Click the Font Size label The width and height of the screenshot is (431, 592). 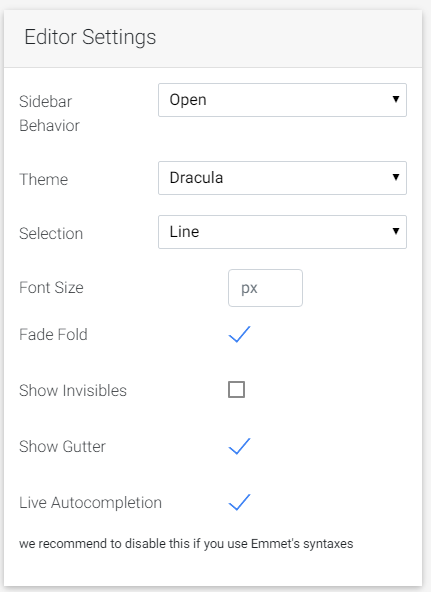tap(51, 288)
